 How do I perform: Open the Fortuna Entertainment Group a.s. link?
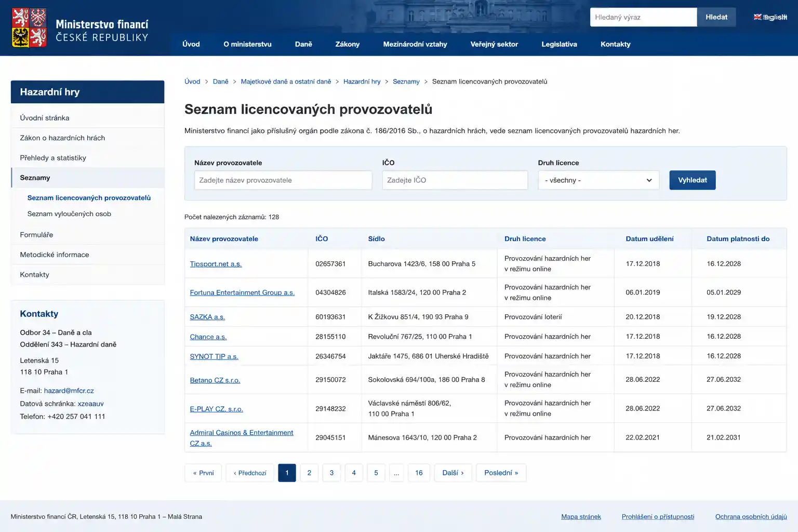(x=242, y=292)
